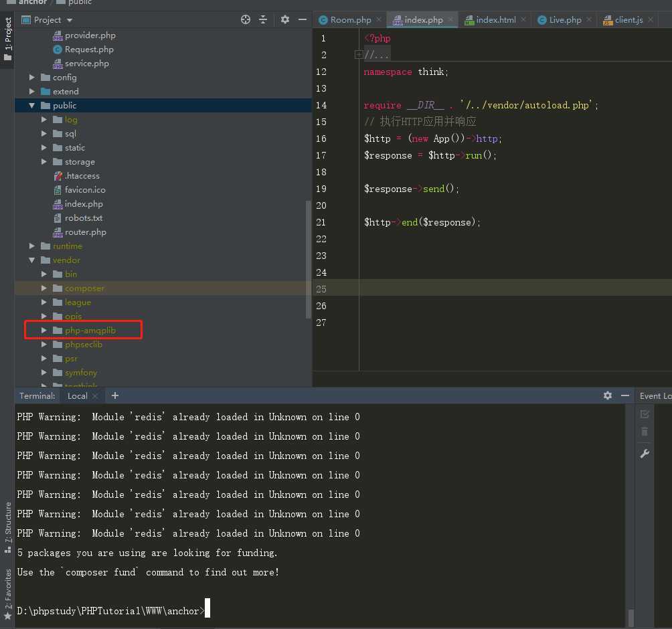
Task: Expand the config folder
Action: [31, 77]
